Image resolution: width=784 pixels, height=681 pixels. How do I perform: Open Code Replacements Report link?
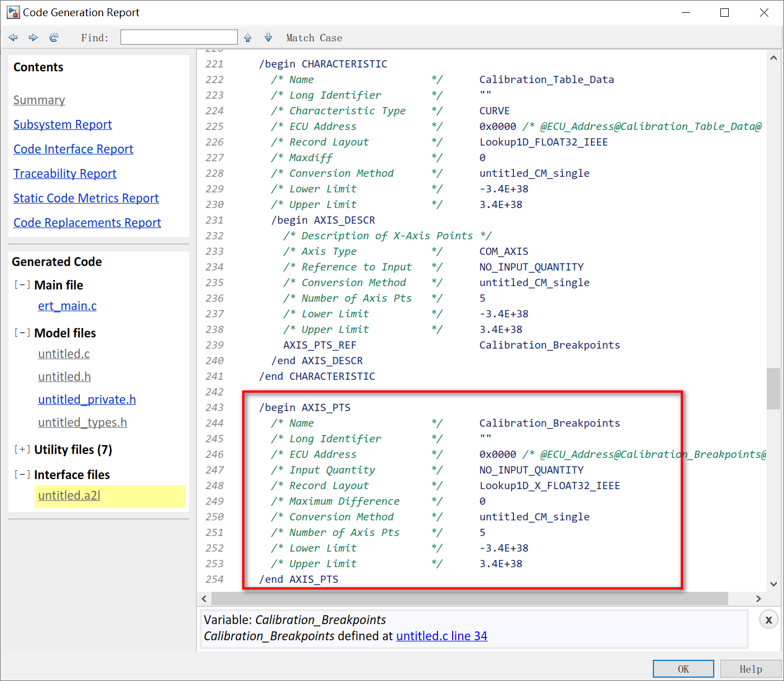[87, 223]
